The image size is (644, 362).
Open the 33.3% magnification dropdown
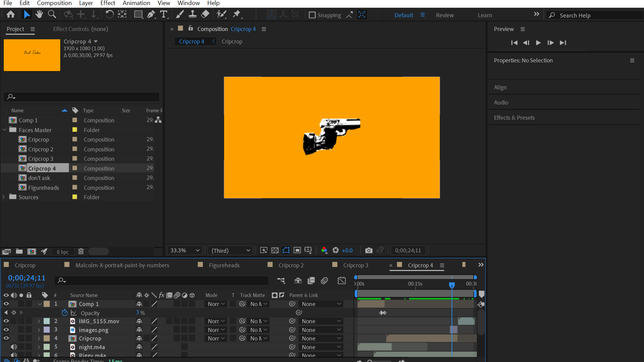[185, 250]
